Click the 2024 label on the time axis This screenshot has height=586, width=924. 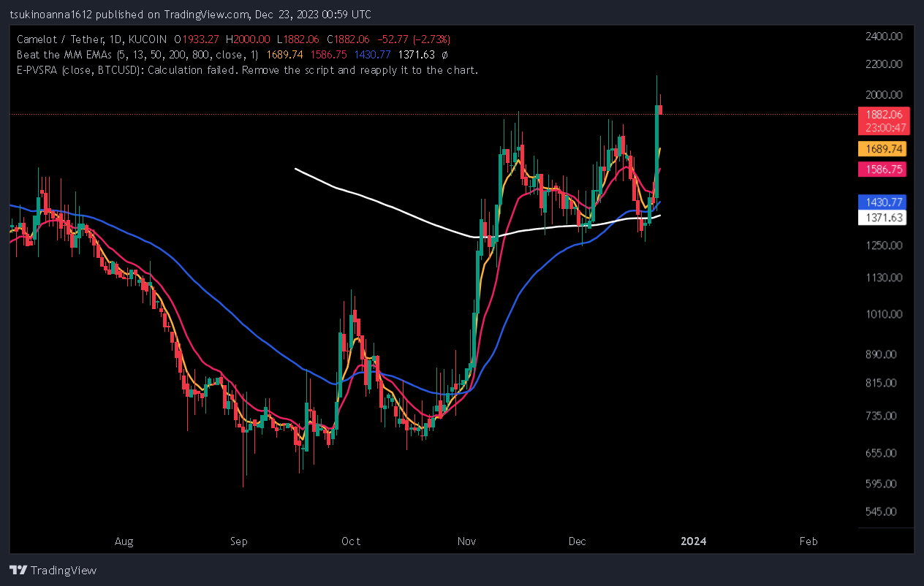[x=693, y=541]
